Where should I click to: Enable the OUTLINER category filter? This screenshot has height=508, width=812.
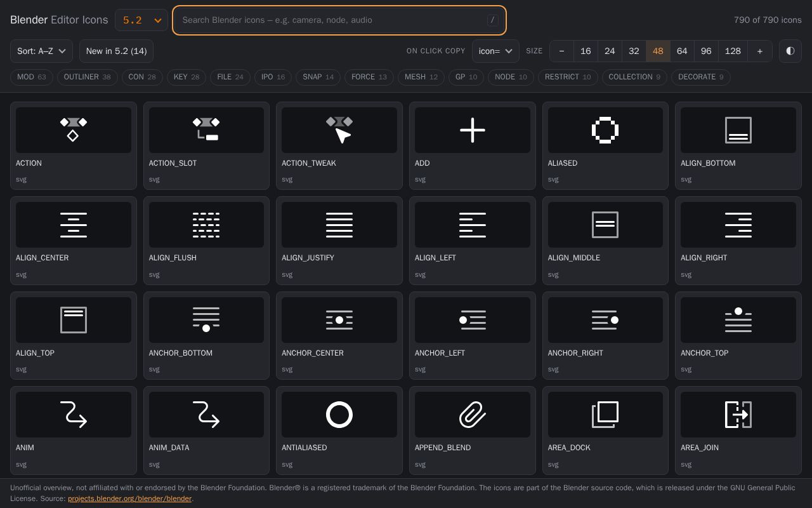87,77
